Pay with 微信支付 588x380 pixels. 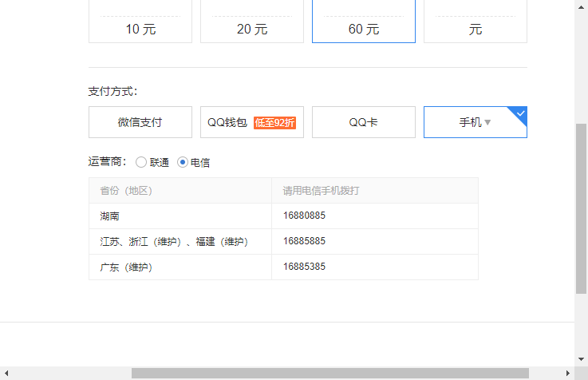point(140,122)
